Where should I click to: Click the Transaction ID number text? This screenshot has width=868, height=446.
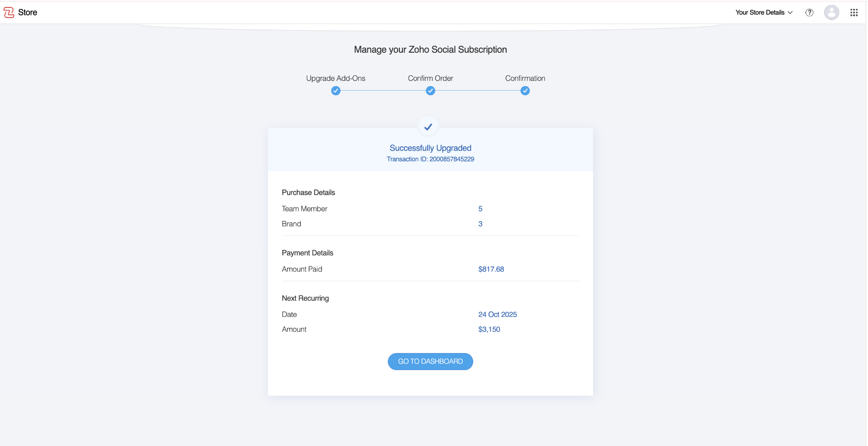click(x=452, y=159)
